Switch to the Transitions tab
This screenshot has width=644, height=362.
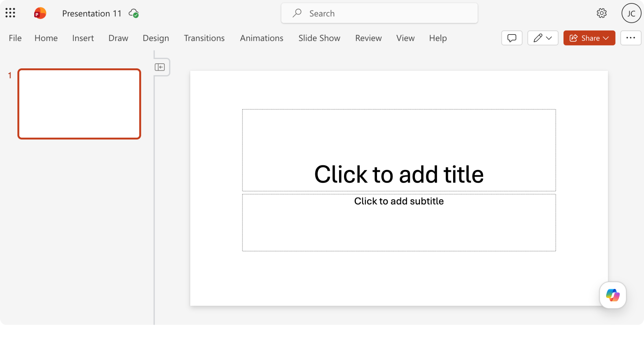(x=204, y=38)
